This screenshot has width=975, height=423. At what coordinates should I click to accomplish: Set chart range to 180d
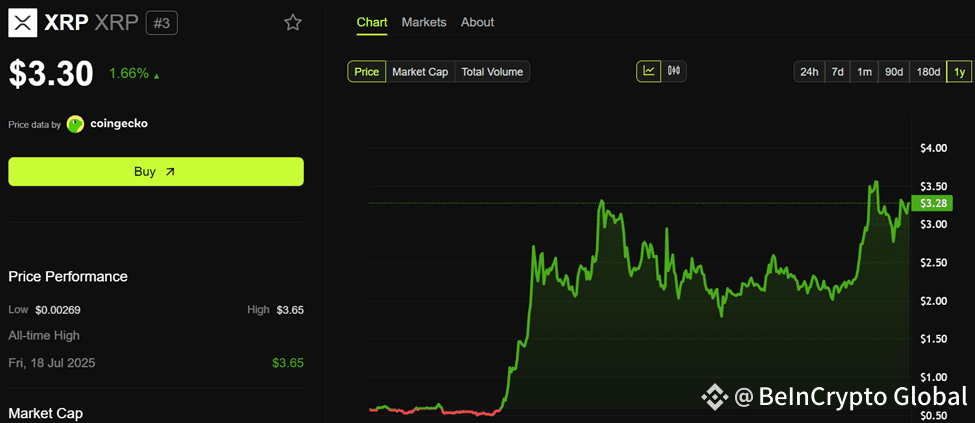[928, 72]
